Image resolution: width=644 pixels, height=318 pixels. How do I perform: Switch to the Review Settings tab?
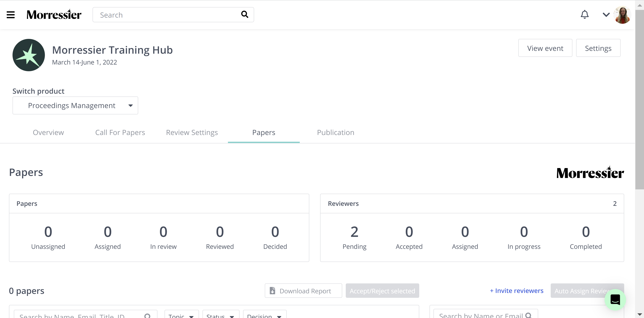192,133
